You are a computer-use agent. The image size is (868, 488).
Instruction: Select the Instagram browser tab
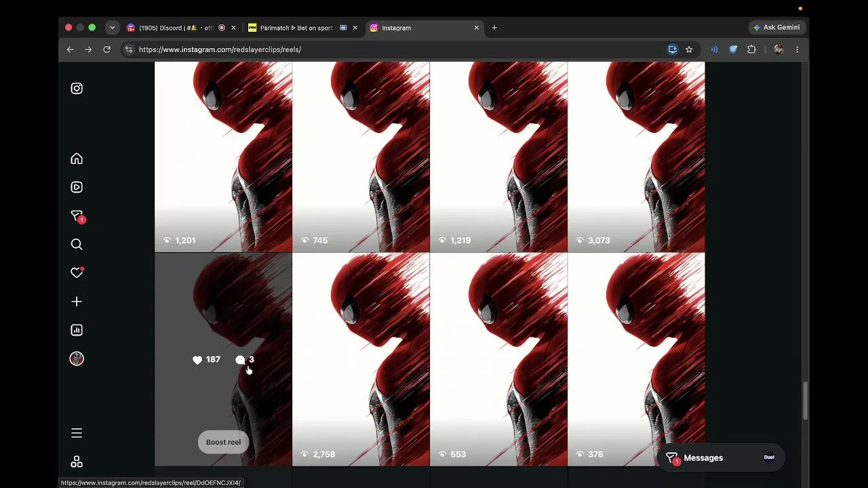(425, 28)
